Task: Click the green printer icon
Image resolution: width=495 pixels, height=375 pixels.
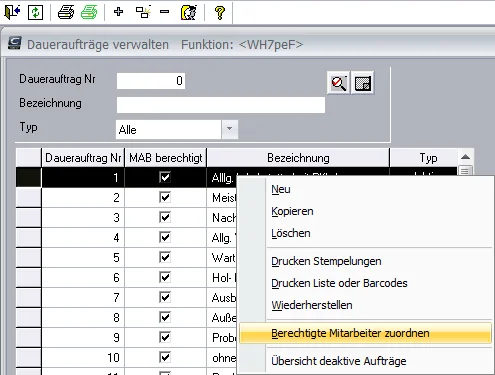Action: click(89, 12)
